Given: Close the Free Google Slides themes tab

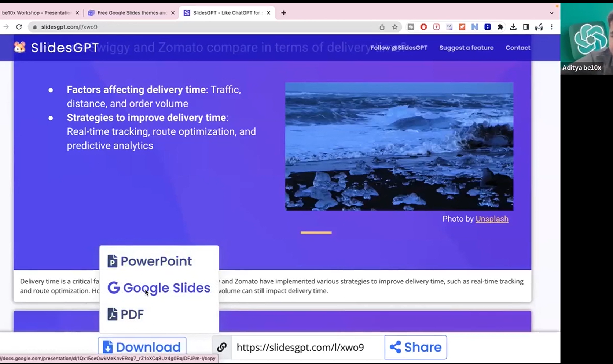Looking at the screenshot, I should click(173, 13).
